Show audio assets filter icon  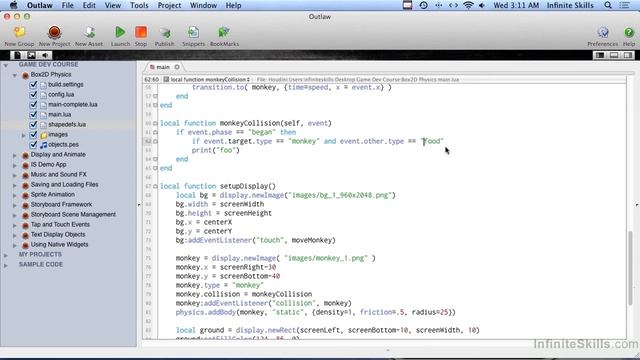click(x=45, y=55)
